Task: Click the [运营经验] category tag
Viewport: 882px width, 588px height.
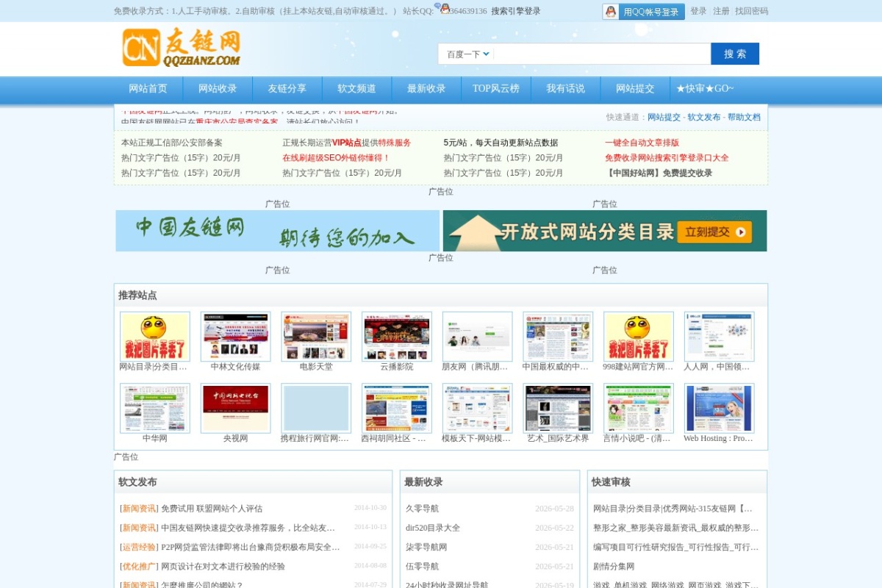Action: click(x=139, y=547)
